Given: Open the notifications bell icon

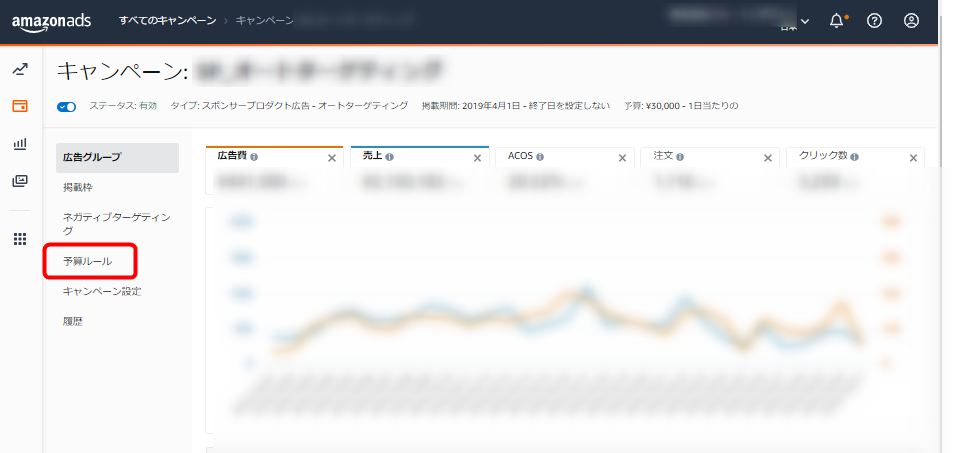Looking at the screenshot, I should [x=837, y=21].
